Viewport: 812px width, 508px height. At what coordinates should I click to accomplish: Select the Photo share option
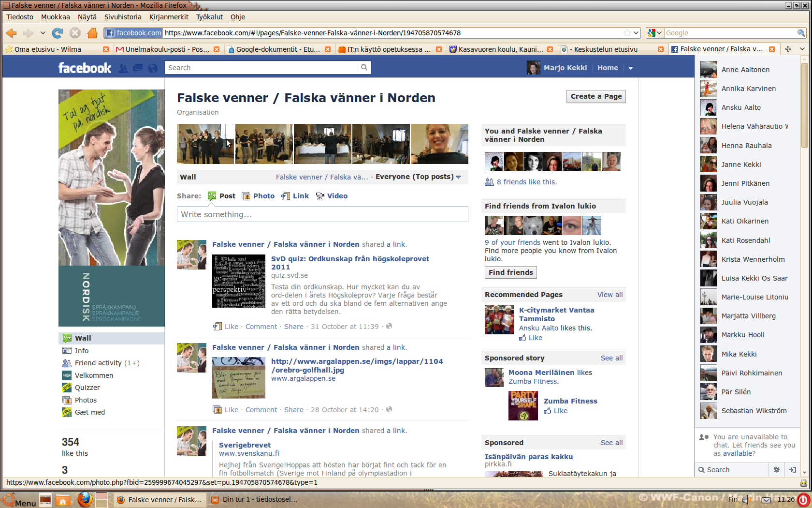pyautogui.click(x=258, y=196)
